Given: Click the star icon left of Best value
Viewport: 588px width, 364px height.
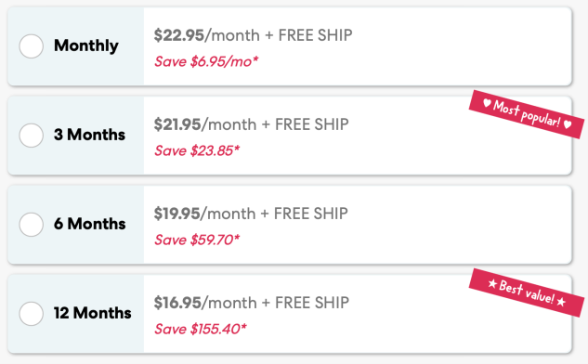Looking at the screenshot, I should tap(492, 283).
